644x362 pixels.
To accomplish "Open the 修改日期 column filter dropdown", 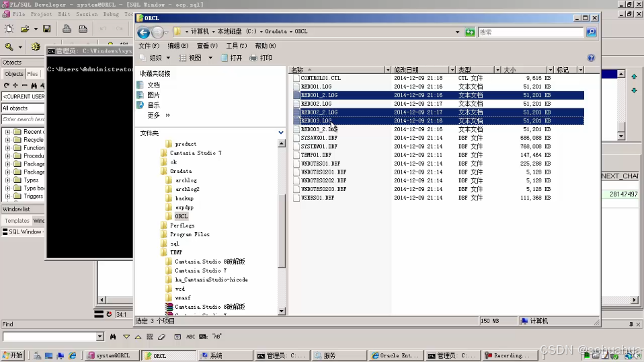I will click(x=452, y=70).
